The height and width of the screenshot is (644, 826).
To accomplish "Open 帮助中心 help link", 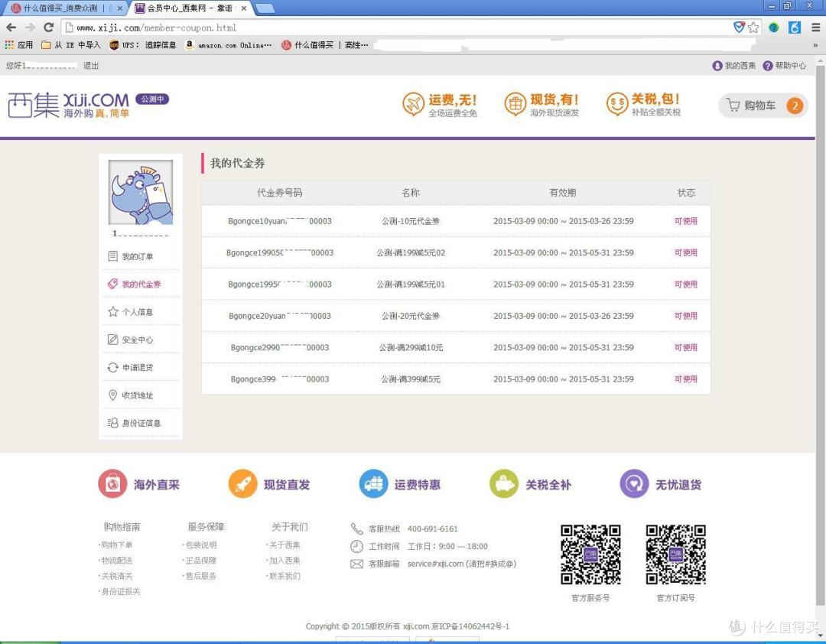I will point(785,65).
